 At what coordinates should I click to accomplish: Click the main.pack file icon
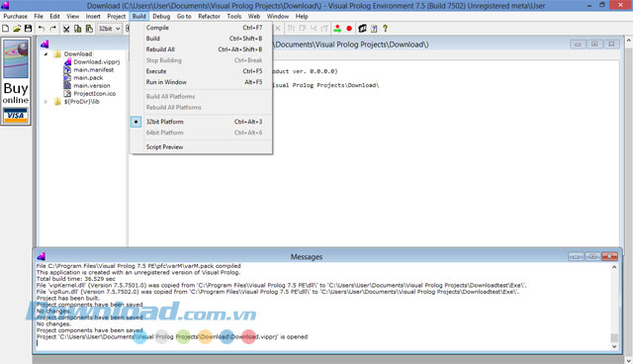point(67,77)
